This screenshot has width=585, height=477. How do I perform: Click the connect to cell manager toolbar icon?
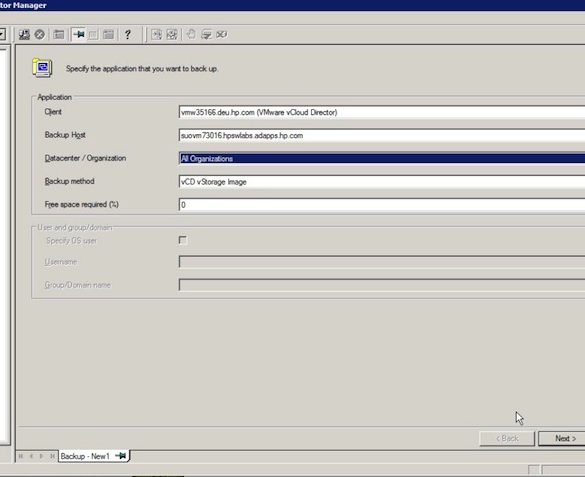tap(24, 35)
